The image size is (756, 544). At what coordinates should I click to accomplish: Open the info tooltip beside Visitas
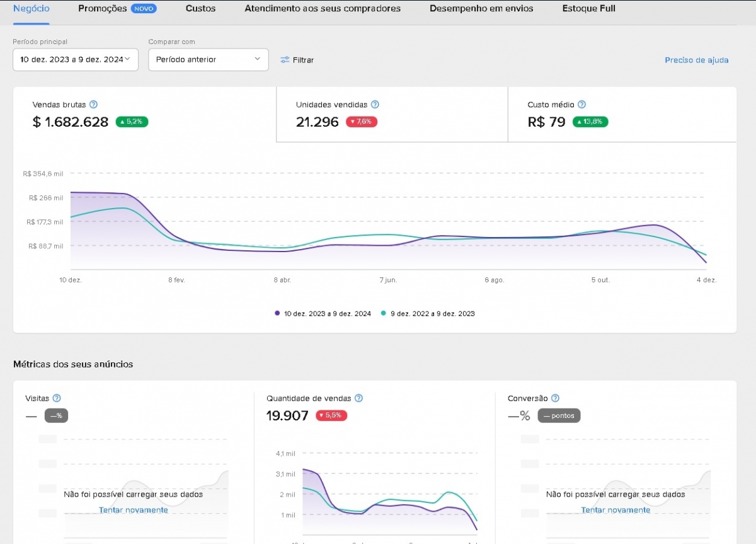(57, 398)
